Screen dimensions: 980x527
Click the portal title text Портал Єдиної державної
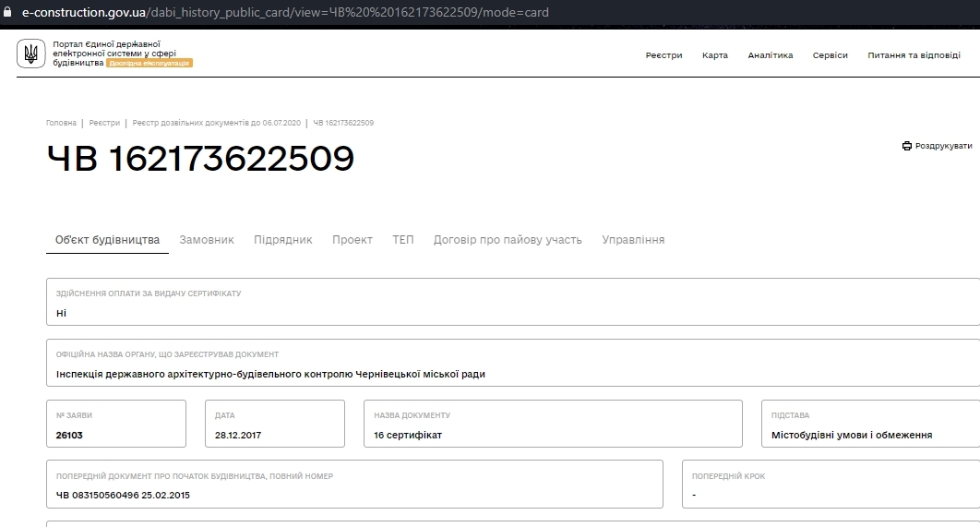pos(107,44)
